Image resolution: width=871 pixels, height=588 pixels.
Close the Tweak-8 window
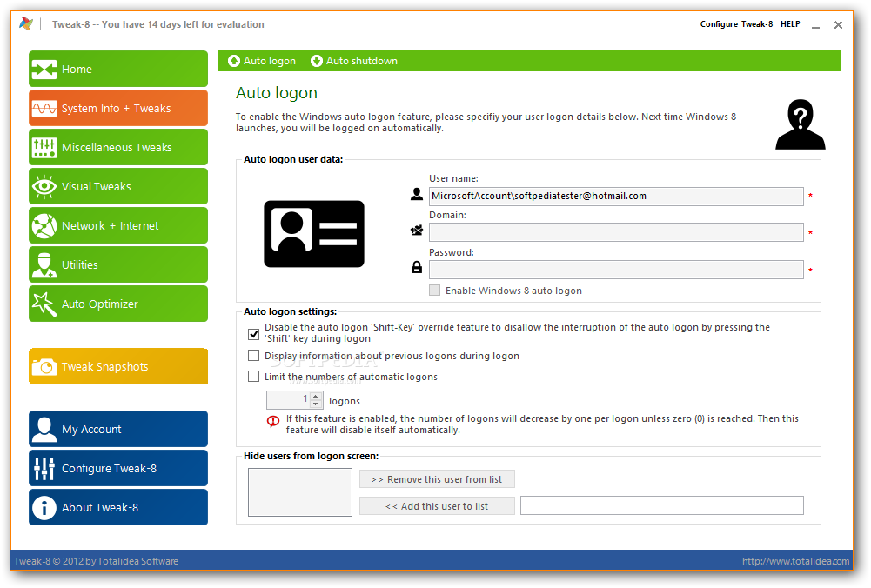[x=838, y=25]
